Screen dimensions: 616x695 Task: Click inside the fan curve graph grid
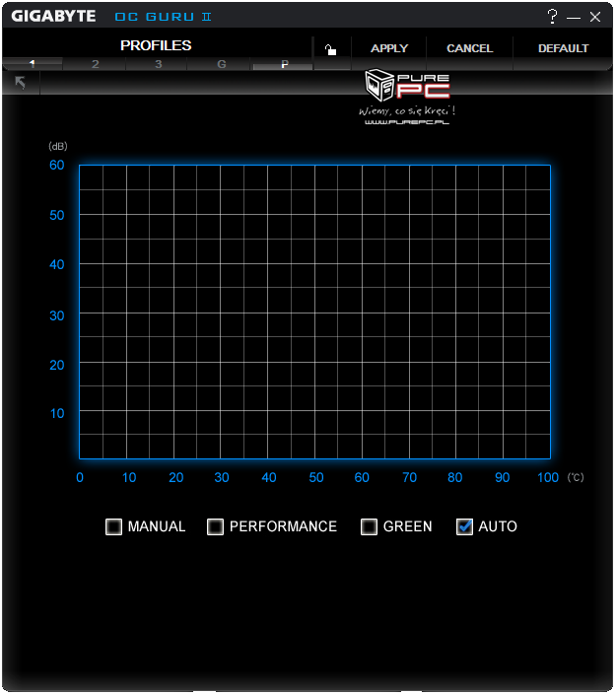click(x=315, y=313)
